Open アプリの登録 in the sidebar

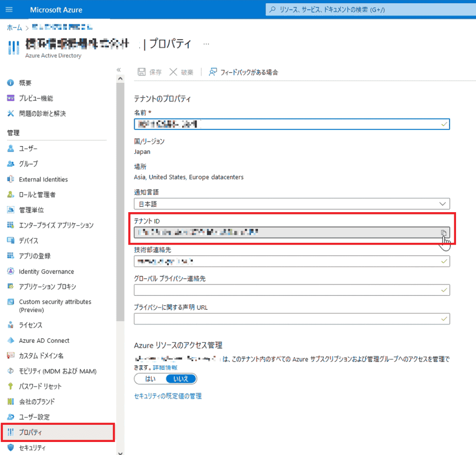[x=35, y=256]
